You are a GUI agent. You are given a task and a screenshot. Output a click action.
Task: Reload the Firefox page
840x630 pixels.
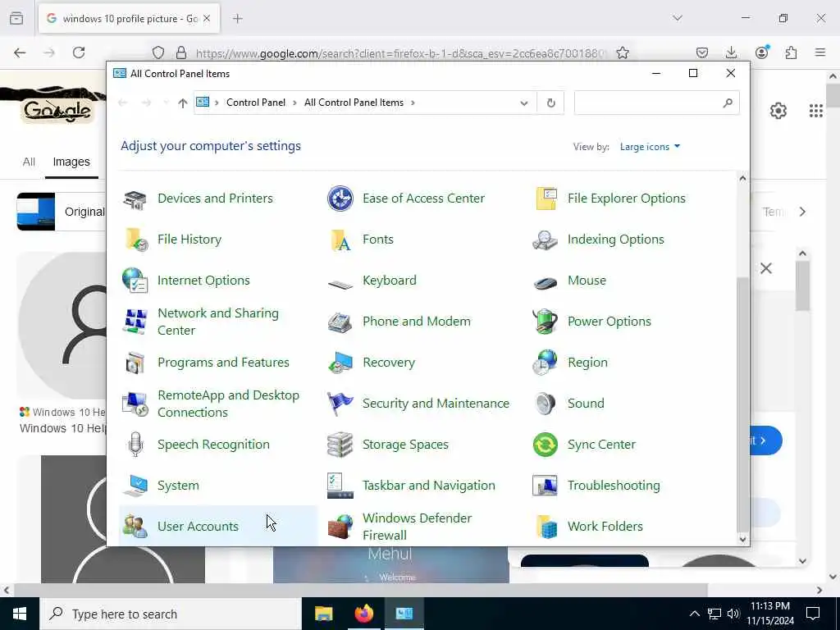pos(79,52)
